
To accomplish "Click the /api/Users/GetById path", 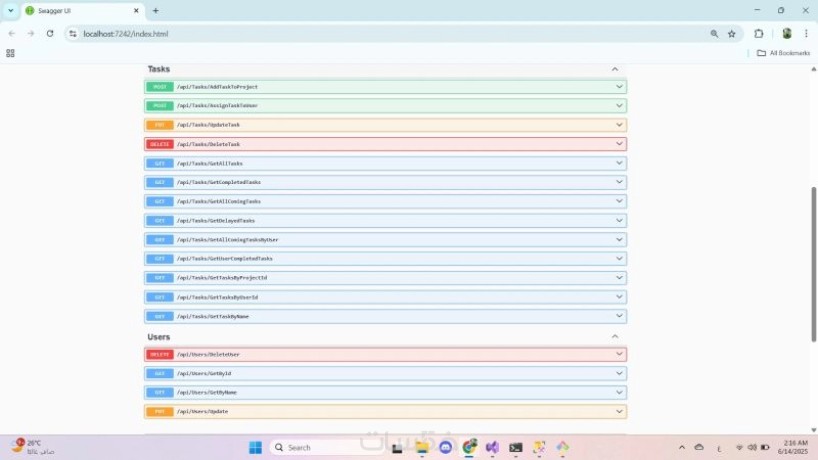I will pyautogui.click(x=204, y=373).
